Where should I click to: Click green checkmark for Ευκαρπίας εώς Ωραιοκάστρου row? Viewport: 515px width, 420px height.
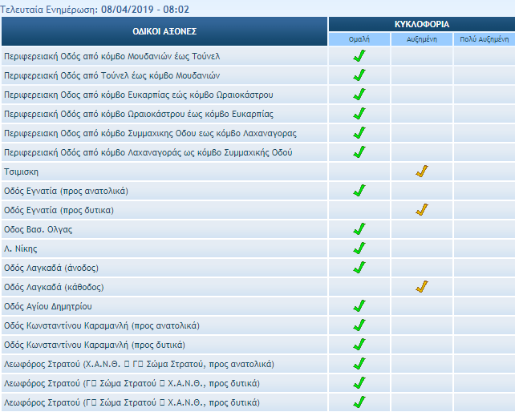point(359,95)
